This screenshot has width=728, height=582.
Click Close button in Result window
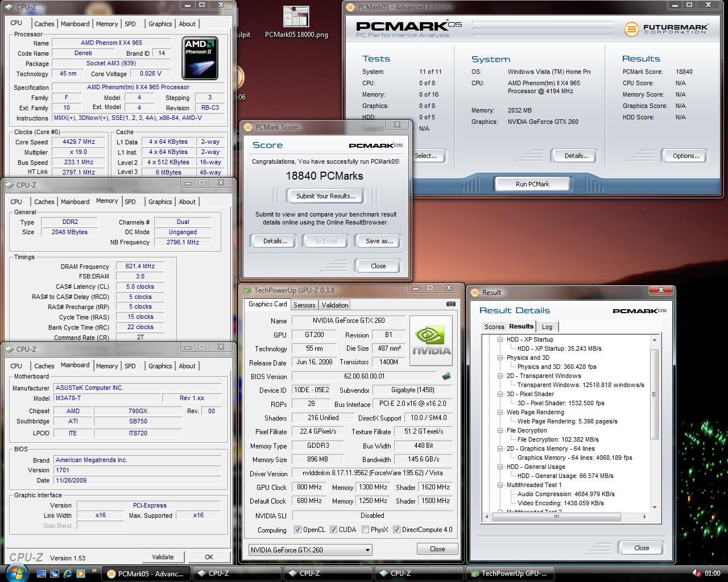tap(642, 548)
